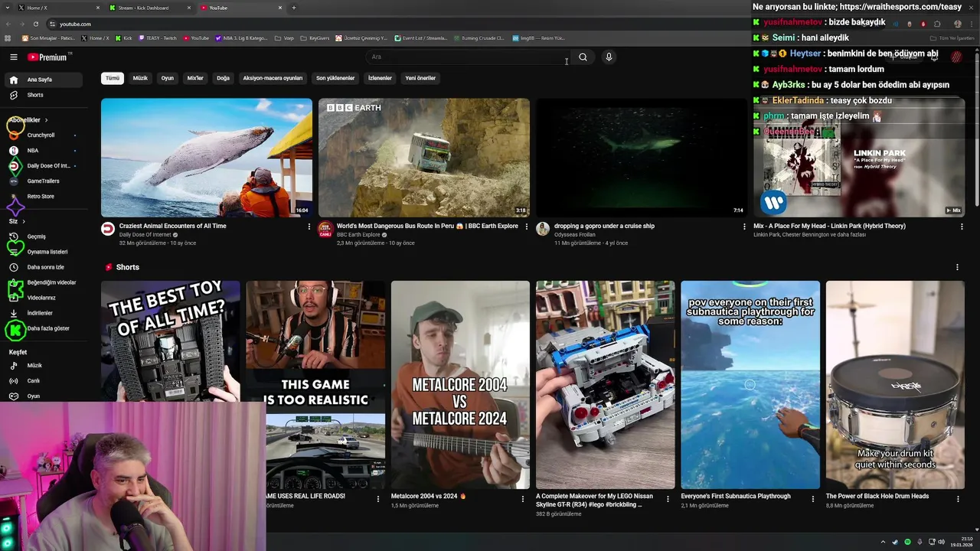
Task: Open the Kick bookmark
Action: [123, 37]
